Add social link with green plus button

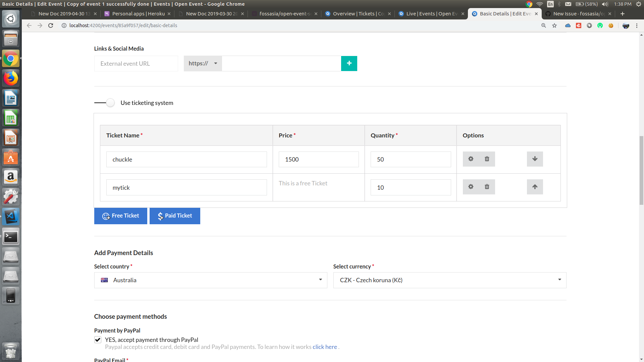pos(349,63)
